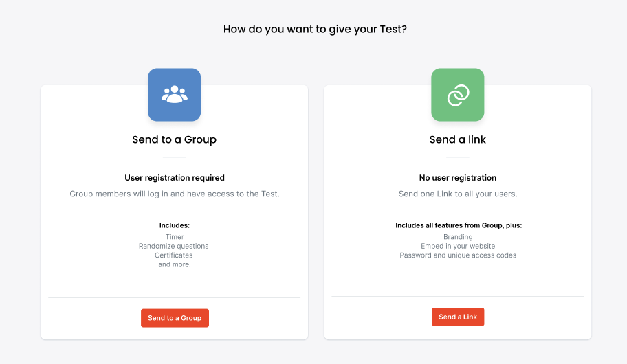Image resolution: width=627 pixels, height=364 pixels.
Task: Click the "and more." text
Action: pos(174,264)
